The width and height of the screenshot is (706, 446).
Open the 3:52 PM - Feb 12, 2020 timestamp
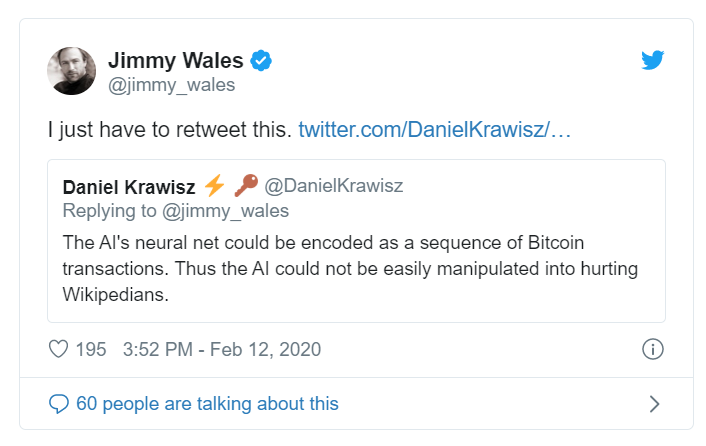[x=221, y=349]
